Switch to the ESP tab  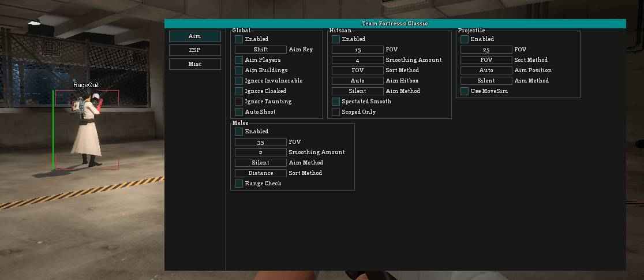pyautogui.click(x=194, y=50)
